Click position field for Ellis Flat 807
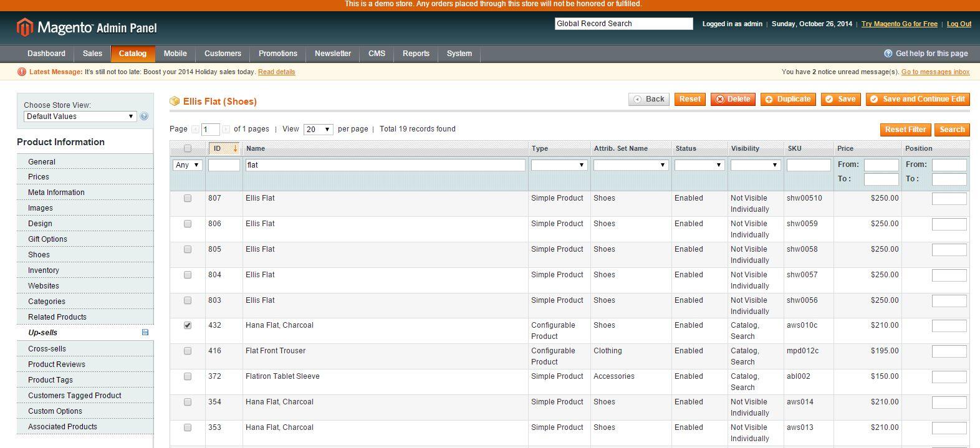 click(949, 199)
